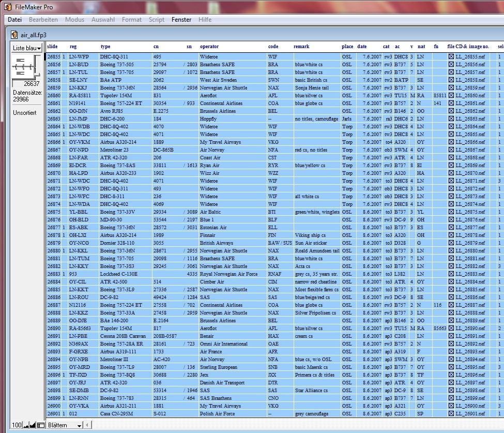
Task: Click the top page of the book icon to go back a record
Action: (x=20, y=61)
